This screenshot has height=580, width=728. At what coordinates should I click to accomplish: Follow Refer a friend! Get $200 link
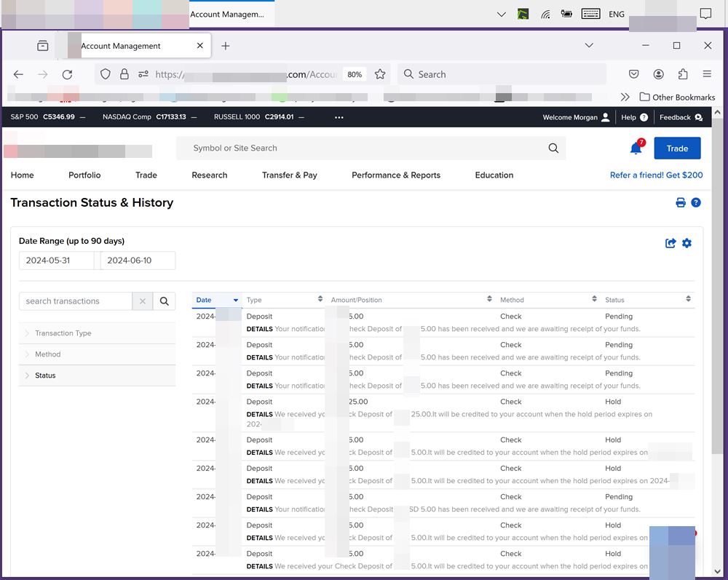tap(656, 175)
